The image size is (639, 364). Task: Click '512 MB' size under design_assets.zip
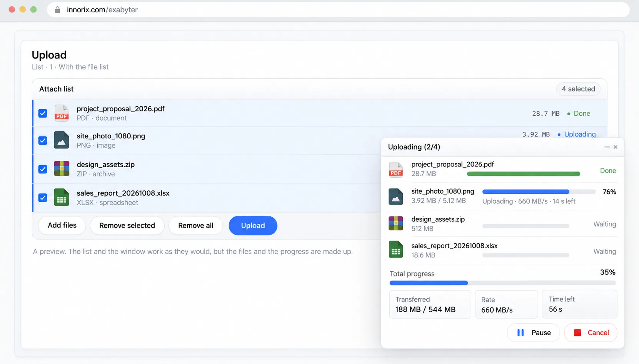coord(422,229)
